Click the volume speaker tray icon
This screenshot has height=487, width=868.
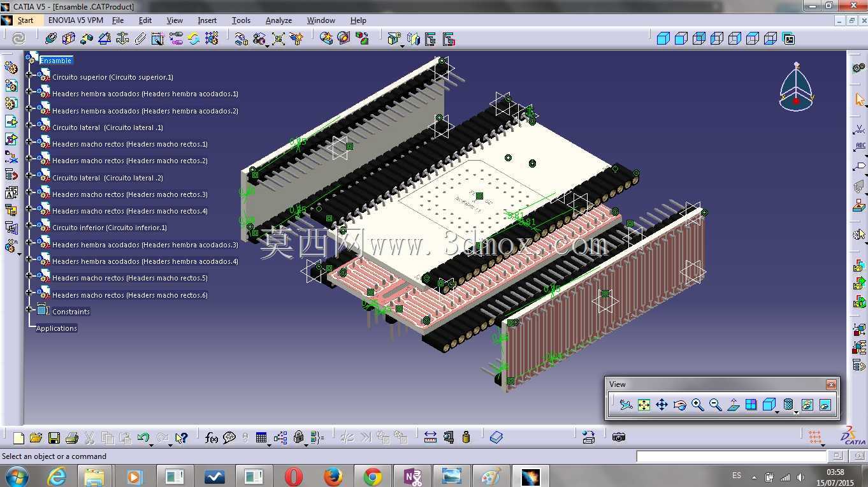click(x=800, y=477)
